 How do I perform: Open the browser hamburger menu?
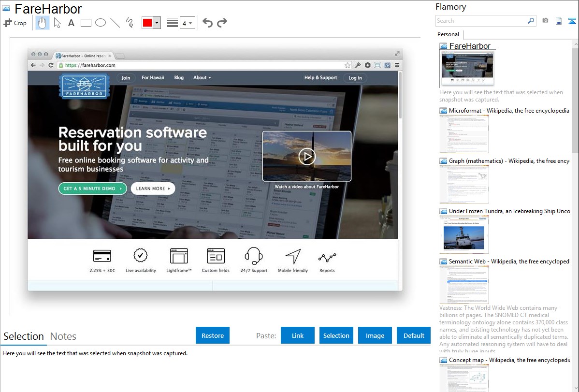397,65
